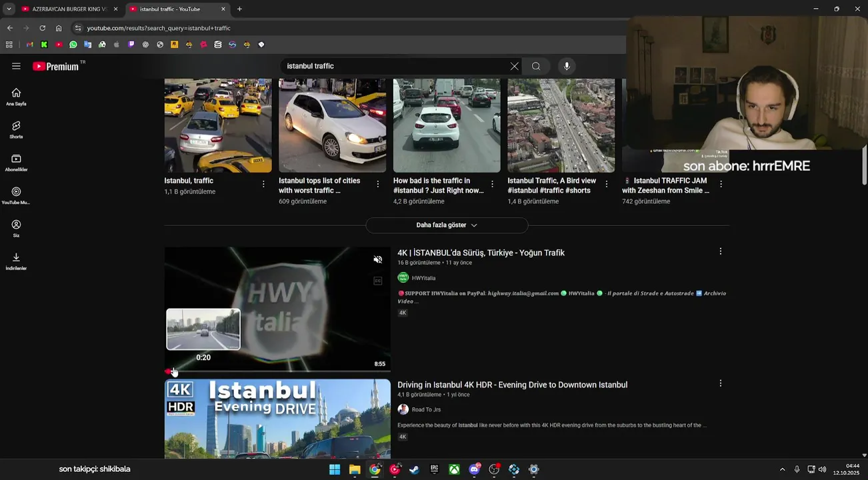This screenshot has height=480, width=868.
Task: Click the Gmail bookmark icon
Action: (30, 45)
